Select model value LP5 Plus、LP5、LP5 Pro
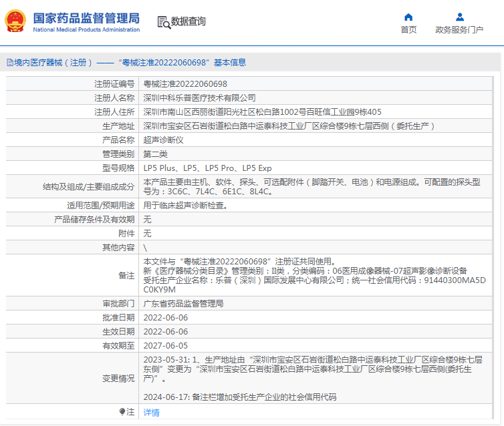The width and height of the screenshot is (504, 426). click(207, 168)
